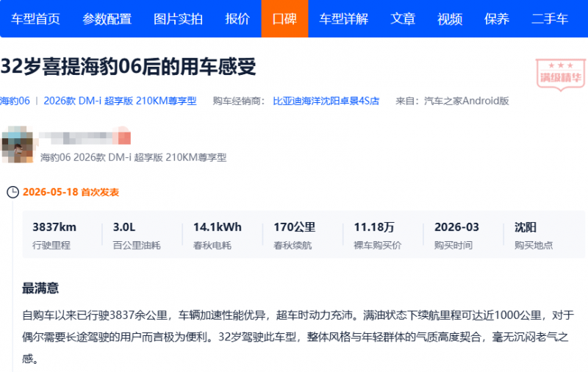Switch to 参数配置 tab

click(x=107, y=19)
